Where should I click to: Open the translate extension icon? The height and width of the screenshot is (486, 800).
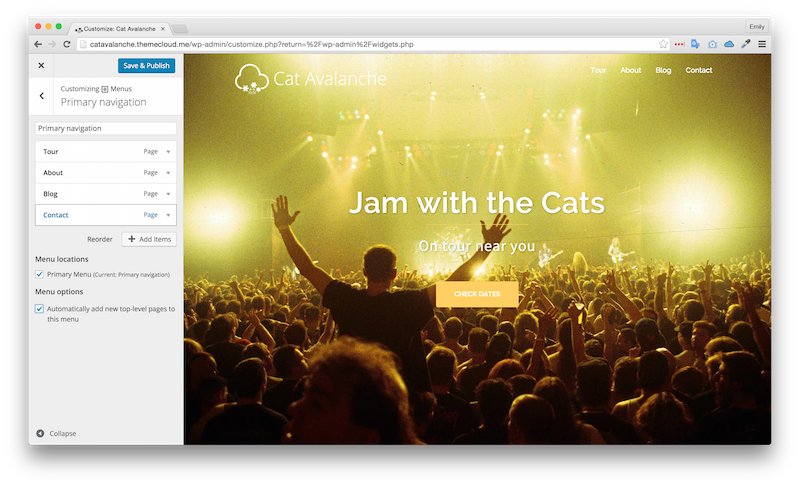[695, 44]
